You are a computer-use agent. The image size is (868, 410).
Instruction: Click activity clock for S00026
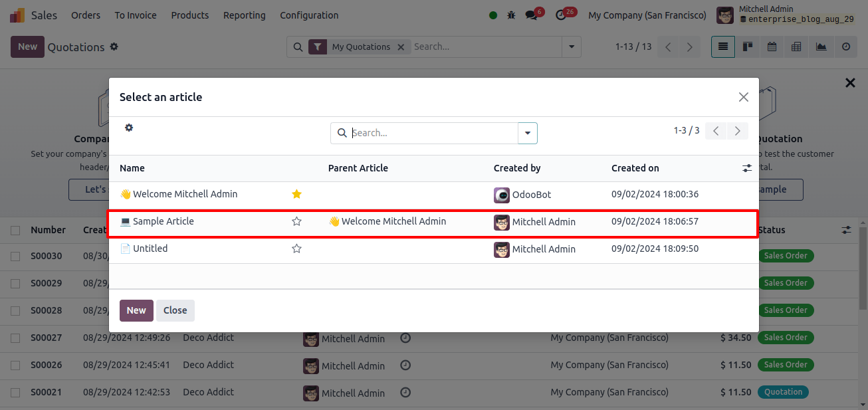(x=405, y=365)
